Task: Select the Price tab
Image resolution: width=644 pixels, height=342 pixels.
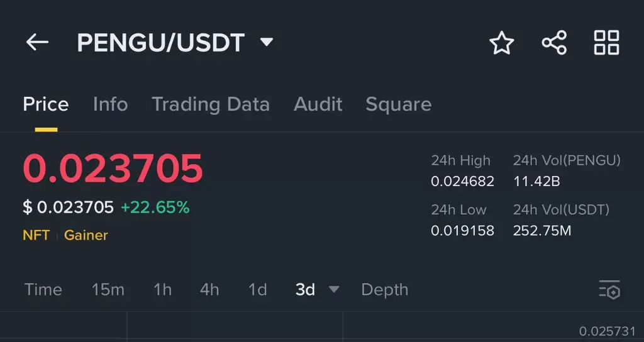Action: pos(45,104)
